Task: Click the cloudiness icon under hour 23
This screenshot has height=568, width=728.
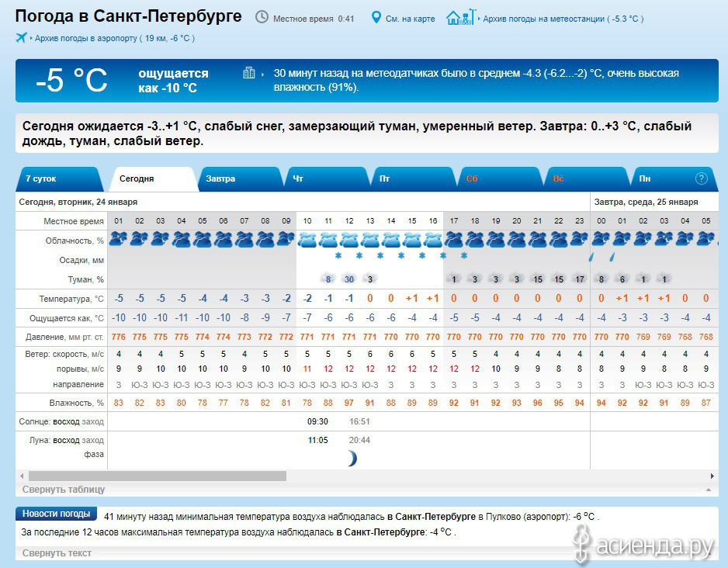Action: [580, 240]
